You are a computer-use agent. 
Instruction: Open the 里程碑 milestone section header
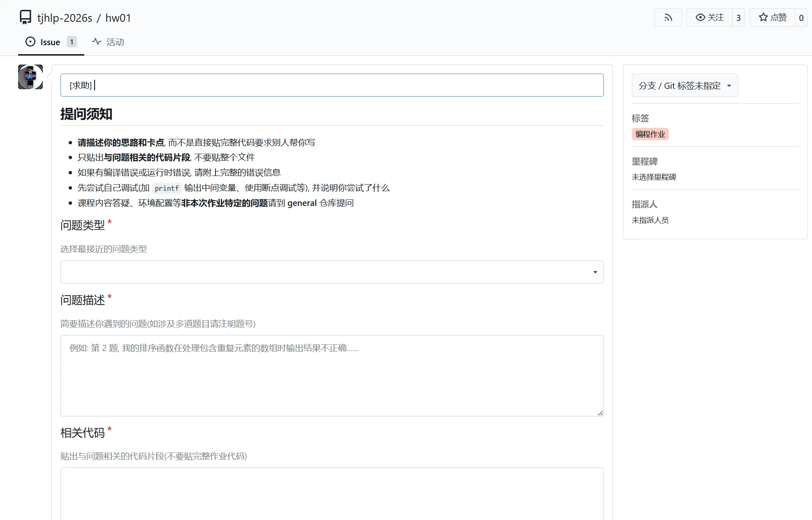[x=645, y=162]
